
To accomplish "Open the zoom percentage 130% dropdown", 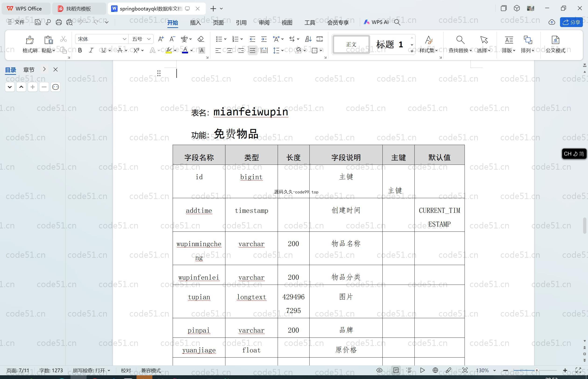I will 494,370.
